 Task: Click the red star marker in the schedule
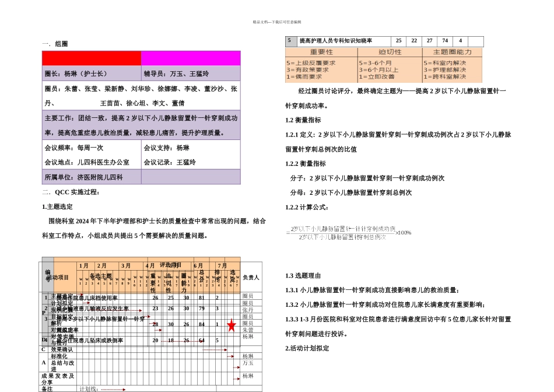coord(231,325)
